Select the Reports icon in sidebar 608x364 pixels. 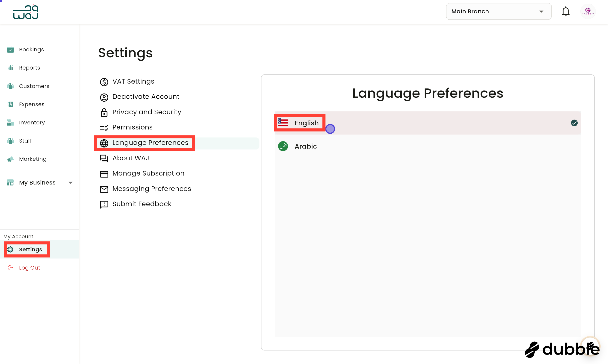click(10, 68)
